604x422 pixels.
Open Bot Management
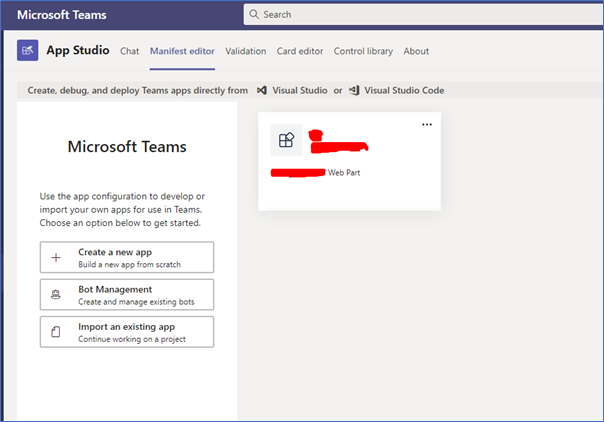[127, 295]
